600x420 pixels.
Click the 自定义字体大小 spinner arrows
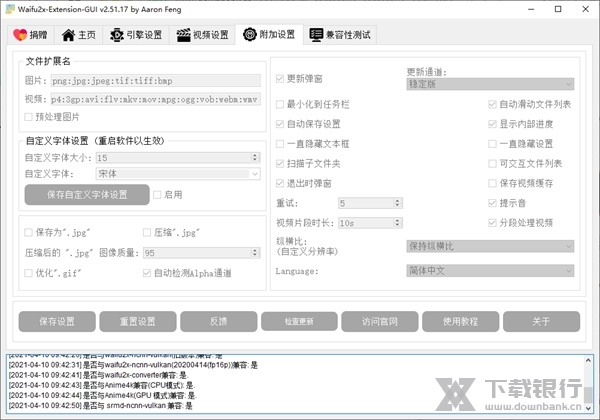click(255, 157)
